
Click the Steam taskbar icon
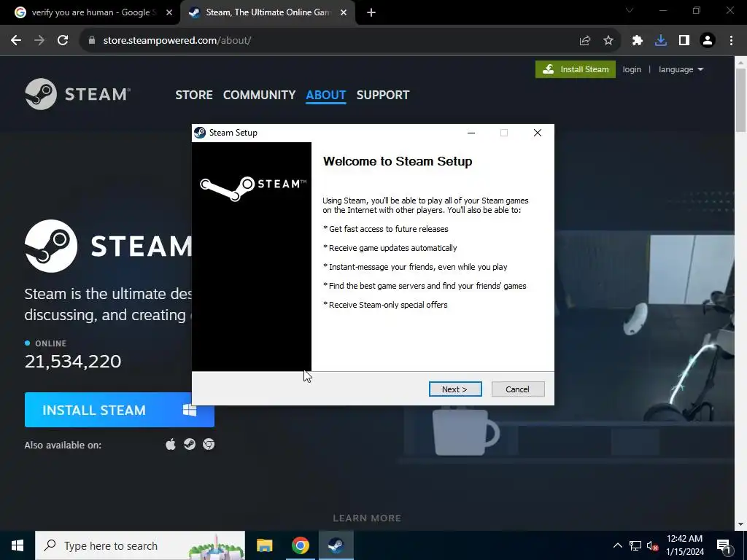tap(336, 545)
